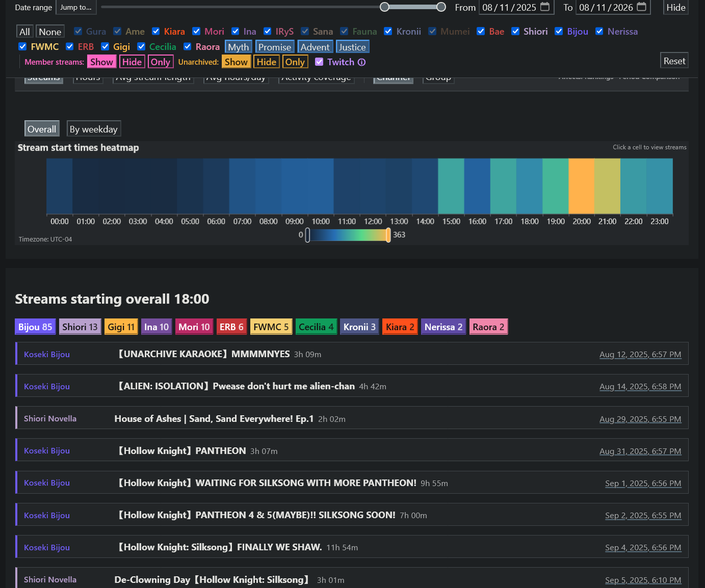This screenshot has height=588, width=705.
Task: Toggle the ERB channel checkbox
Action: pyautogui.click(x=70, y=47)
